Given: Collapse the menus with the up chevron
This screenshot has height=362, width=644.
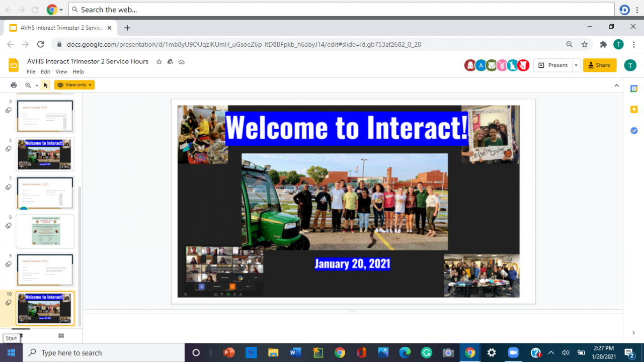Looking at the screenshot, I should 616,85.
